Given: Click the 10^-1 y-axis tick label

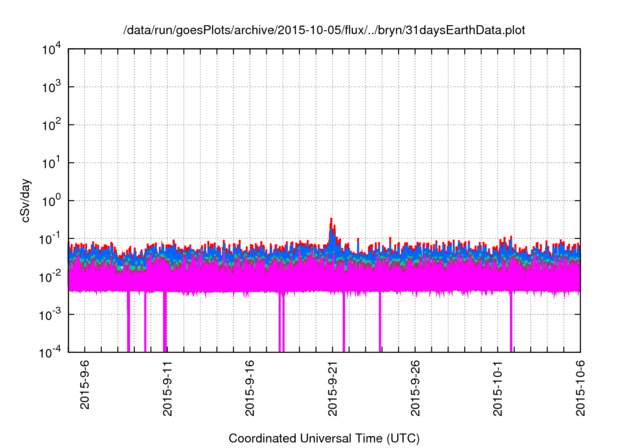Looking at the screenshot, I should pyautogui.click(x=50, y=238).
